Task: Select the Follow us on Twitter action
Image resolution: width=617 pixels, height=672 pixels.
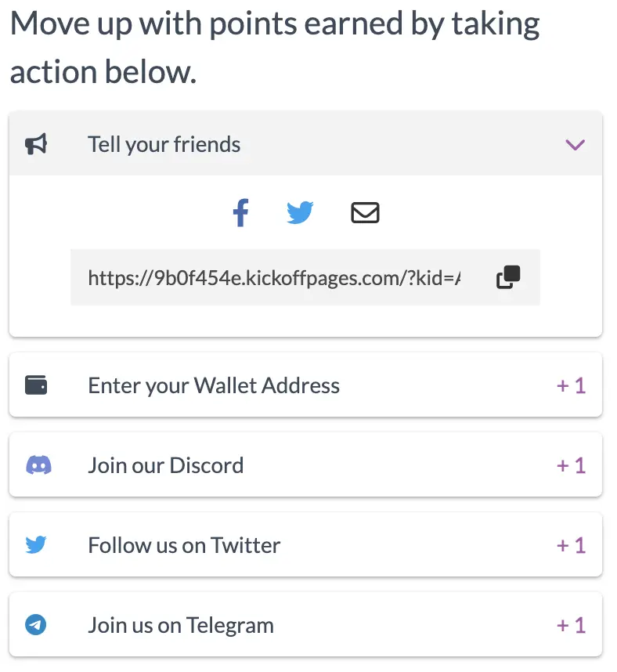Action: coord(184,545)
